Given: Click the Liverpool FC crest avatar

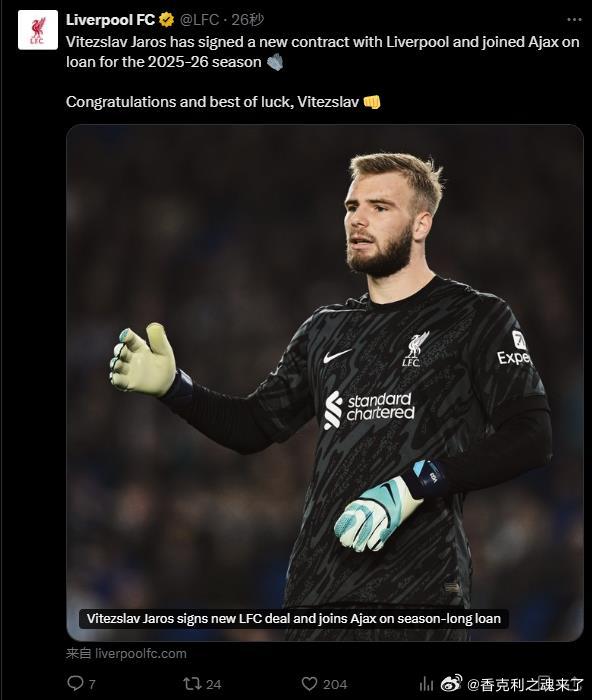Looking at the screenshot, I should pyautogui.click(x=38, y=30).
